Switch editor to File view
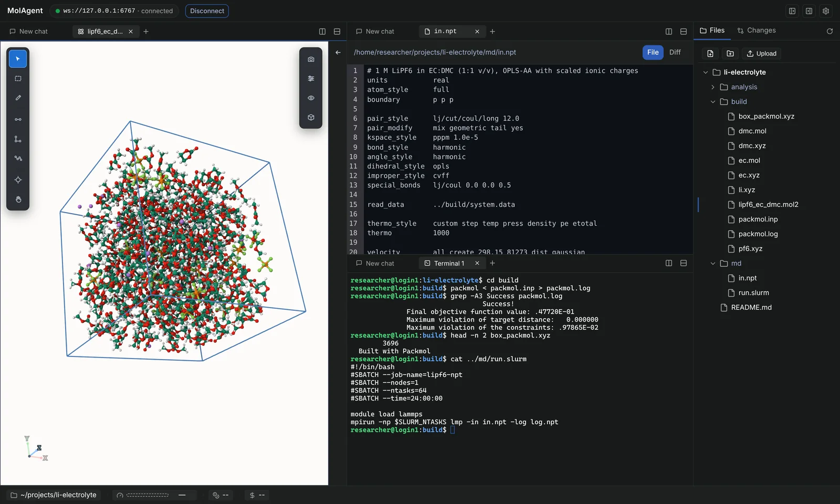Image resolution: width=840 pixels, height=504 pixels. coord(653,52)
